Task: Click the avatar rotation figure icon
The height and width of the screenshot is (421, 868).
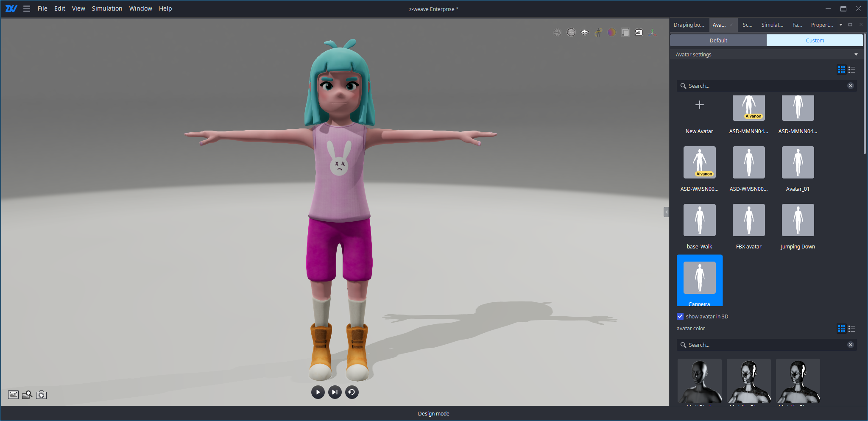Action: [598, 32]
